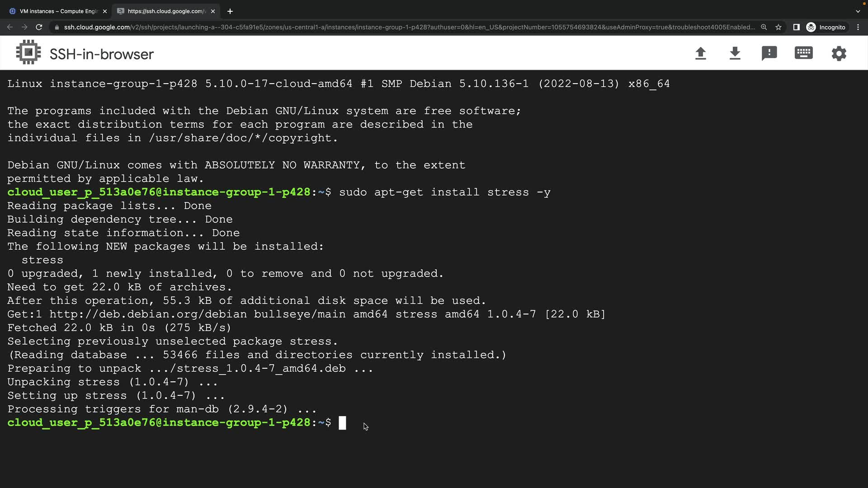Close the ssh.cloud.google.com tab
868x488 pixels.
click(x=213, y=11)
